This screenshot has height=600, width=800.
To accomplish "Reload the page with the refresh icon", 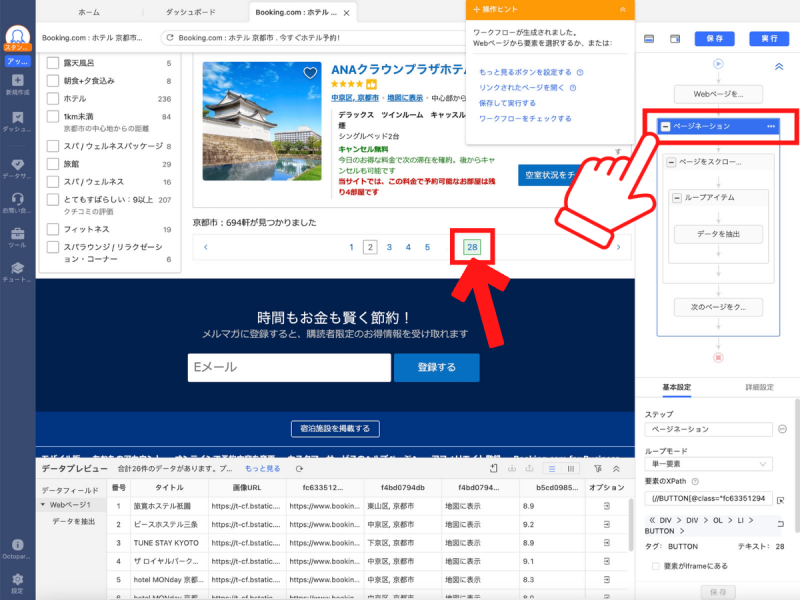I will click(x=170, y=37).
